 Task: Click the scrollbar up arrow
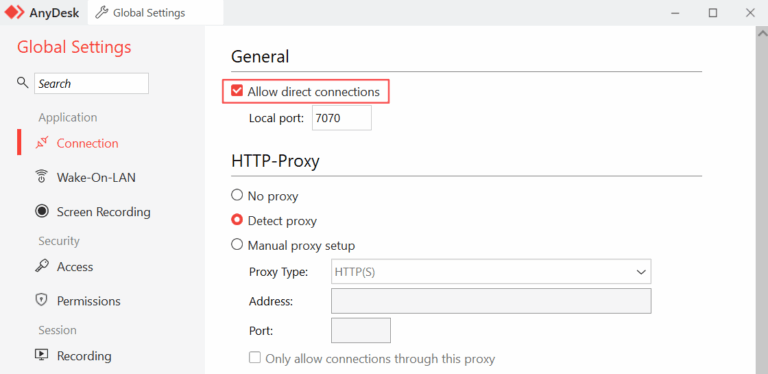(x=762, y=33)
